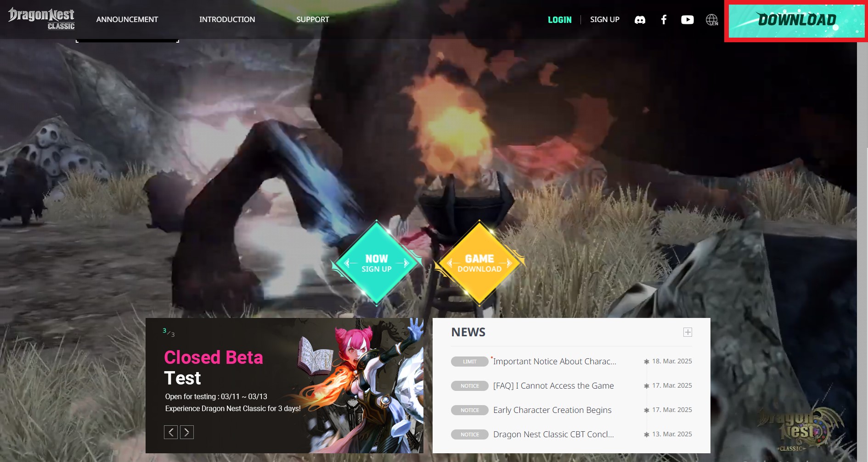Click the yellow Game Download diamond

point(479,263)
